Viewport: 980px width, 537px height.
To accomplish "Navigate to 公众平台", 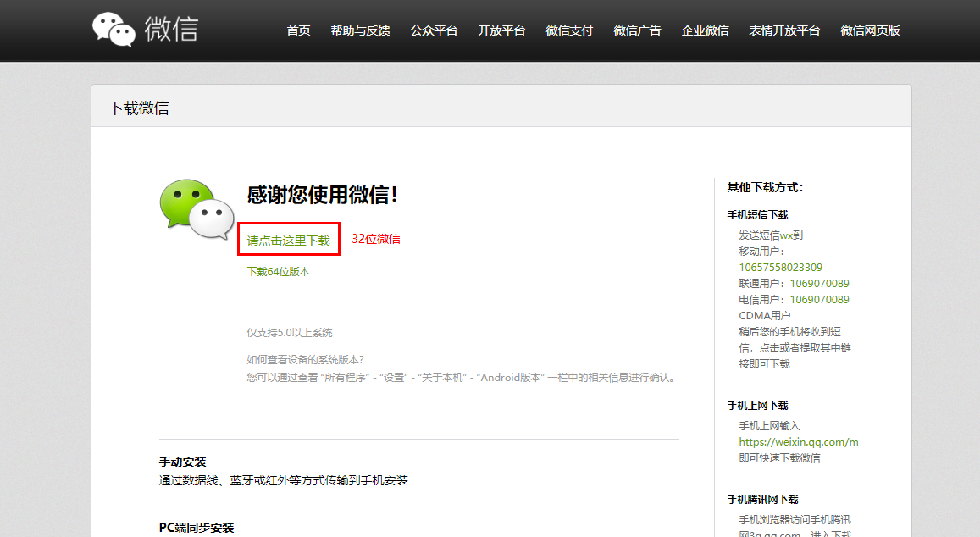I will [x=434, y=30].
